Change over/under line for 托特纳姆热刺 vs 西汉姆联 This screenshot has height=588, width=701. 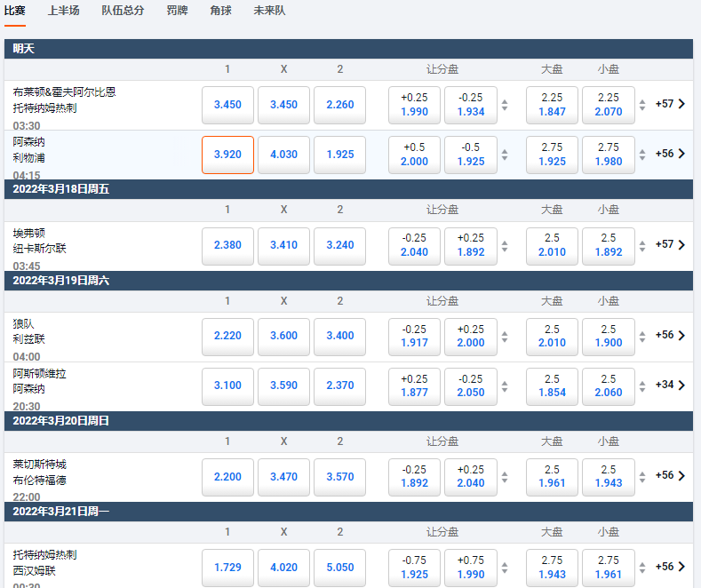click(x=642, y=568)
